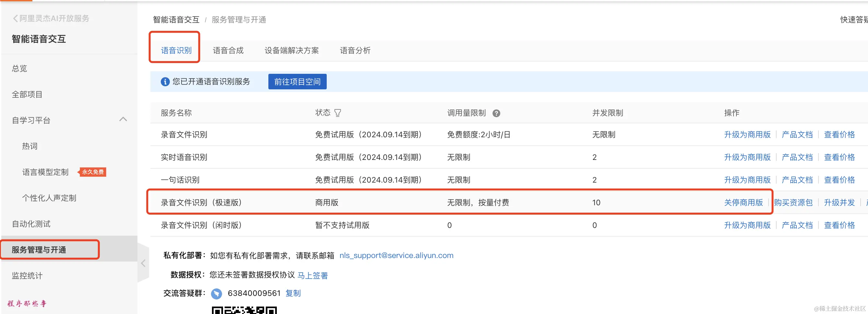Image resolution: width=868 pixels, height=314 pixels.
Task: Open 服务管理与开通 in the sidebar
Action: click(39, 250)
